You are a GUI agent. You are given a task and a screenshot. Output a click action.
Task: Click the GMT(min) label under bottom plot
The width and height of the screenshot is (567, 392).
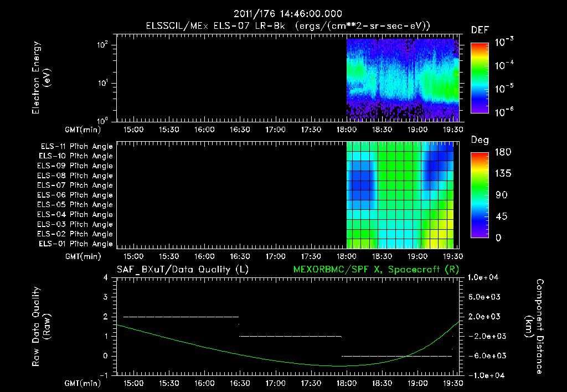[x=83, y=384]
